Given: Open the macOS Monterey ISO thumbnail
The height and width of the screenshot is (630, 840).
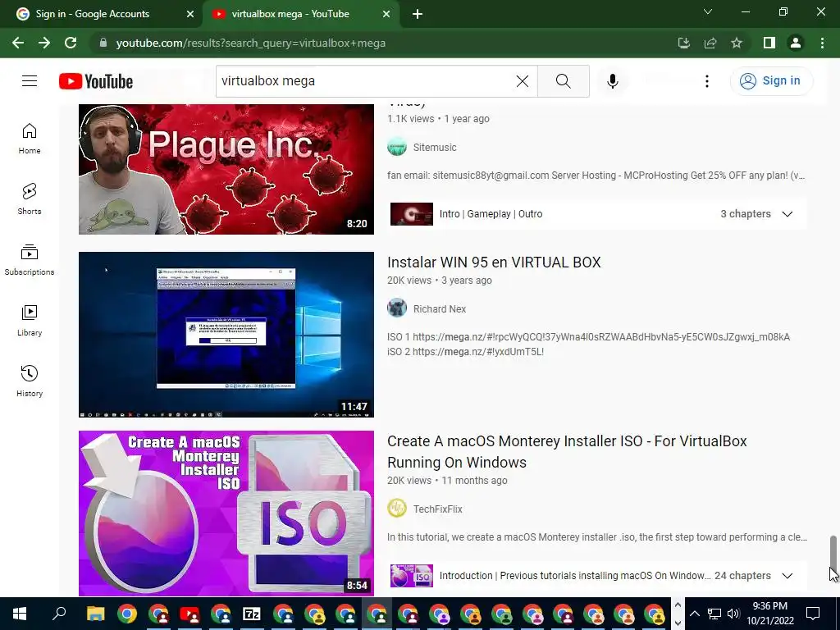Looking at the screenshot, I should point(226,514).
